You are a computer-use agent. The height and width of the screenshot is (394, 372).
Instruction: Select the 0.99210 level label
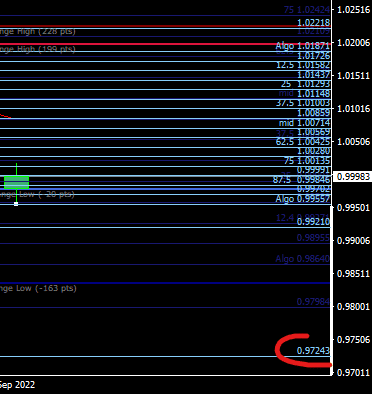313,222
